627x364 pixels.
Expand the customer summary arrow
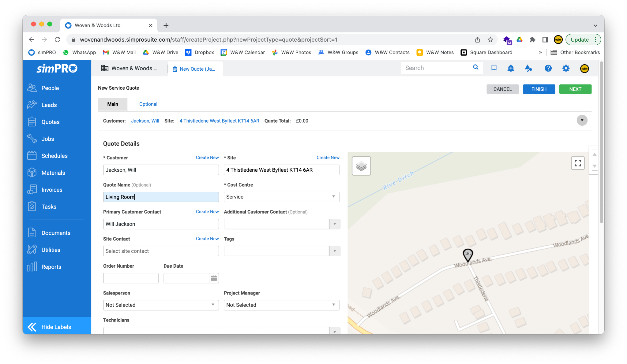pyautogui.click(x=582, y=121)
